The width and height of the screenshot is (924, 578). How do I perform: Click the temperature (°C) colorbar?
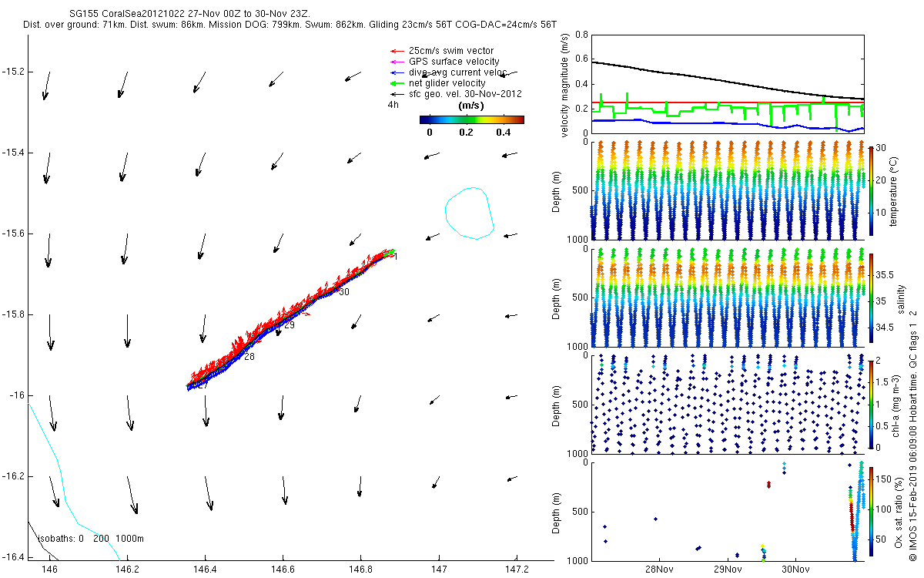click(870, 190)
